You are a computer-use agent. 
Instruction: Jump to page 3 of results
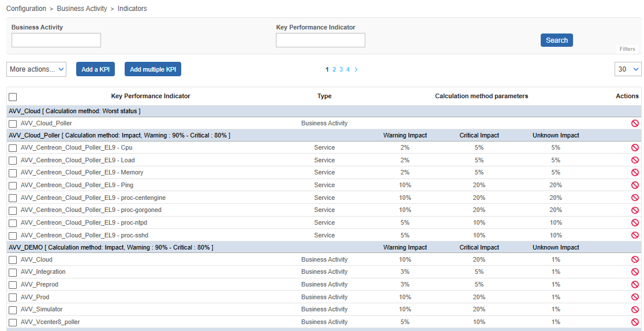click(341, 70)
